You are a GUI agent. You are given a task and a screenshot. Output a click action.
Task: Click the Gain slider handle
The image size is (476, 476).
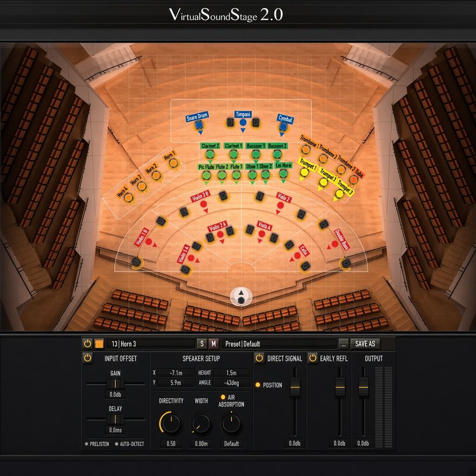115,383
